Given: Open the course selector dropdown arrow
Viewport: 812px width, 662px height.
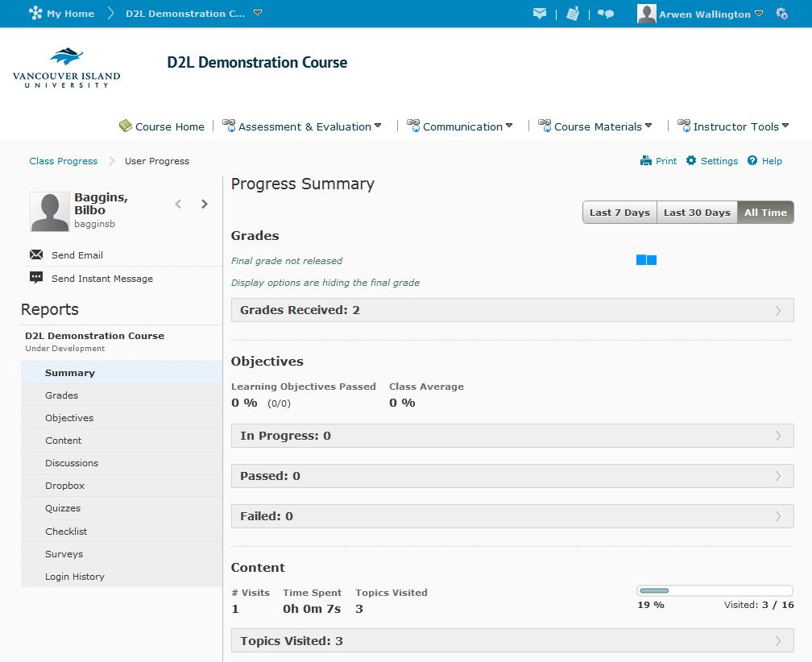Looking at the screenshot, I should tap(258, 12).
